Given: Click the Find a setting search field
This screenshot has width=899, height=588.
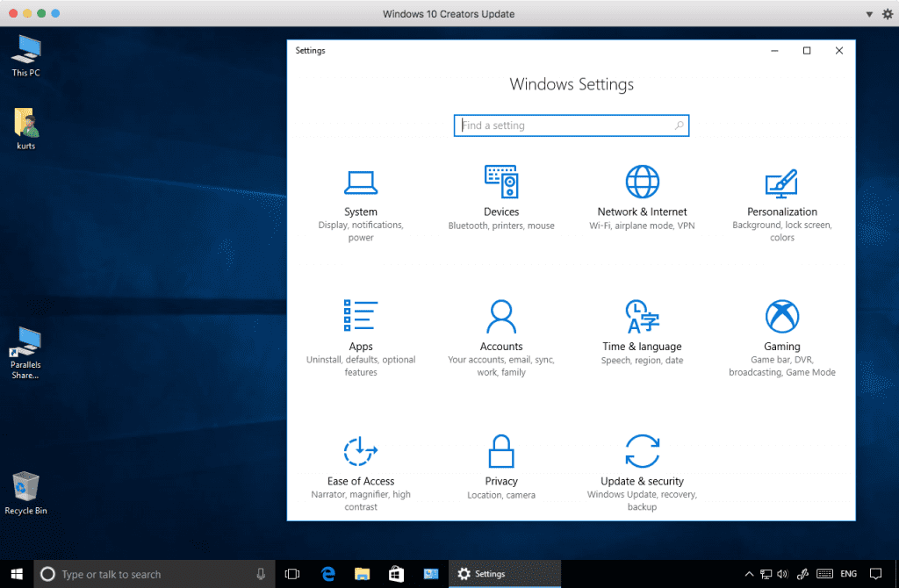Looking at the screenshot, I should (571, 125).
